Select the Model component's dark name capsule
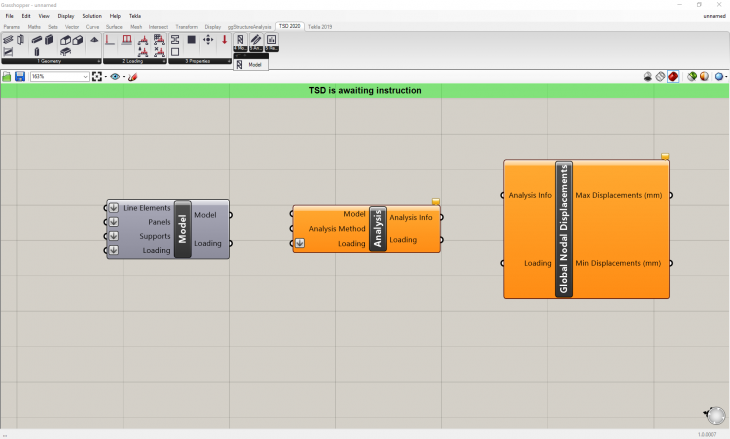Screen dimensions: 730x439 (x=182, y=229)
